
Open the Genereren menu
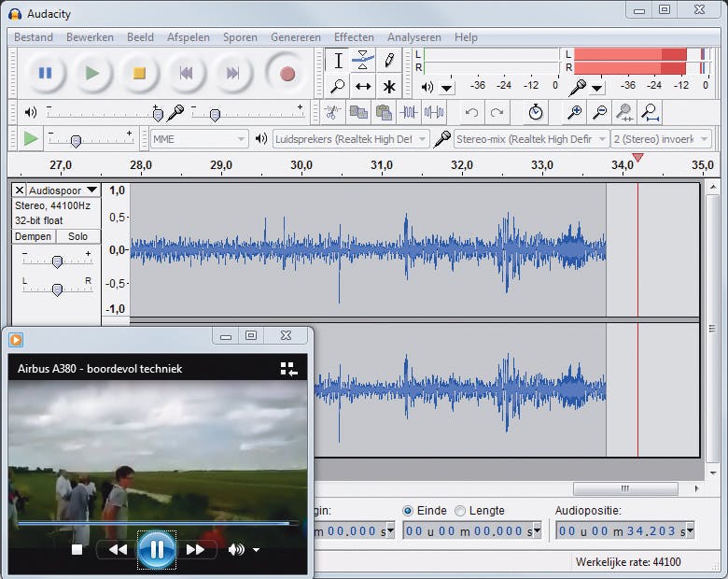[x=295, y=37]
